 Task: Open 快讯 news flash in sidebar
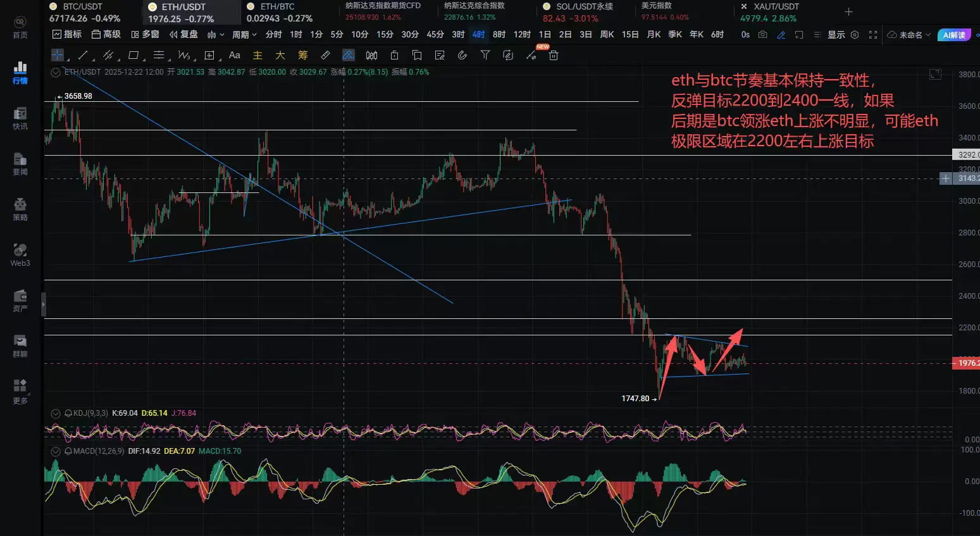pyautogui.click(x=20, y=118)
